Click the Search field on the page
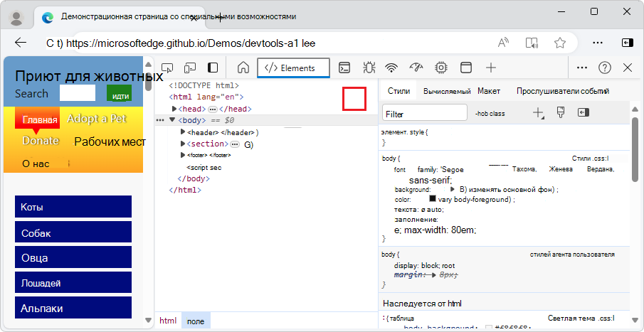This screenshot has height=332, width=644. (x=78, y=93)
